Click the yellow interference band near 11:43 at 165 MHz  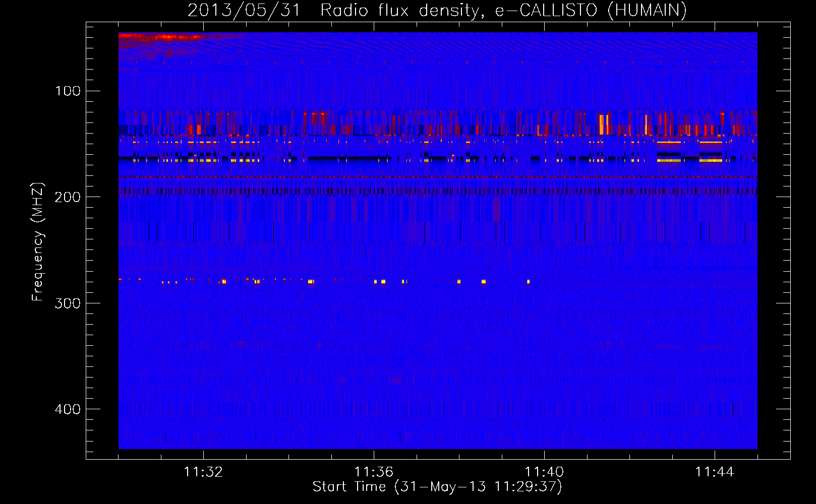pyautogui.click(x=669, y=160)
